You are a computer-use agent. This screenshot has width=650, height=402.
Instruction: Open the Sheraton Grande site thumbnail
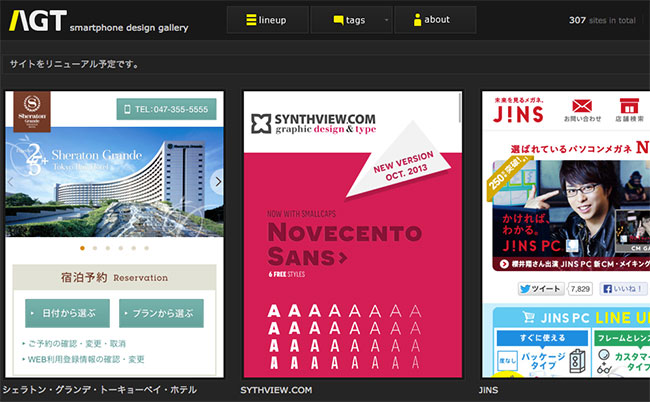(x=114, y=234)
